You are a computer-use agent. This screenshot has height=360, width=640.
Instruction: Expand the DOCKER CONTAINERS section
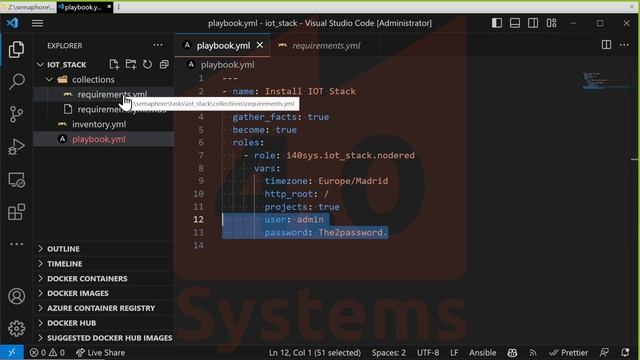(x=104, y=278)
